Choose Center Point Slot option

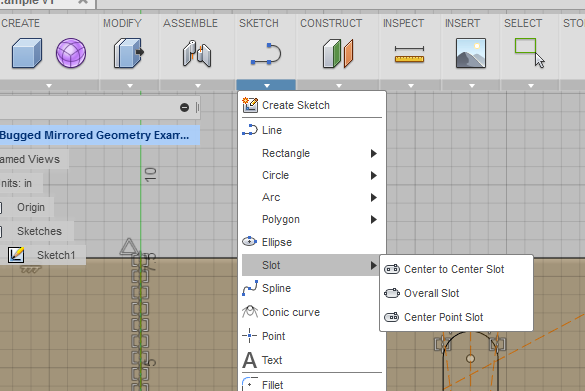click(456, 317)
